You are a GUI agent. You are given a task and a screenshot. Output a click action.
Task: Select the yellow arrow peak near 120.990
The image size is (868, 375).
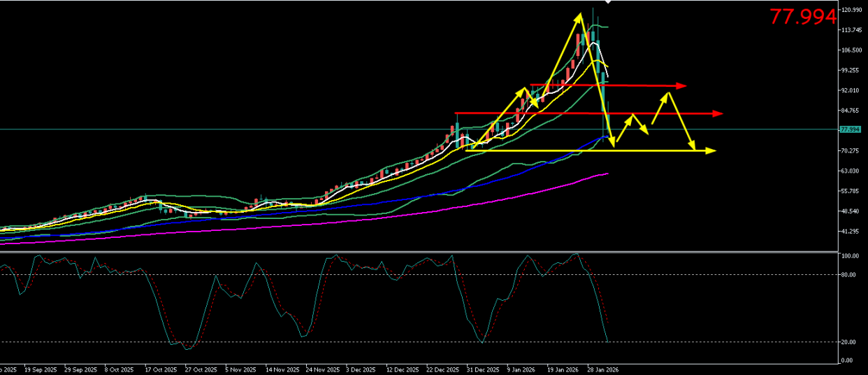pyautogui.click(x=579, y=14)
